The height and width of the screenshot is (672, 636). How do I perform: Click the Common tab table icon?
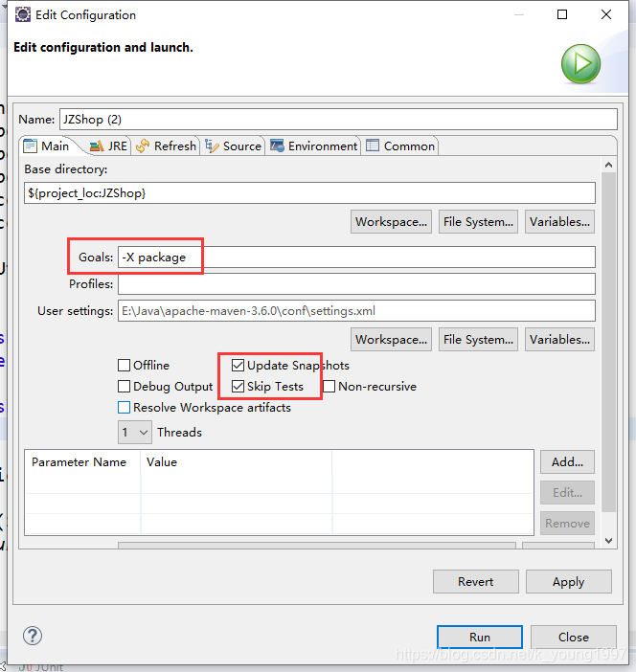click(x=373, y=146)
